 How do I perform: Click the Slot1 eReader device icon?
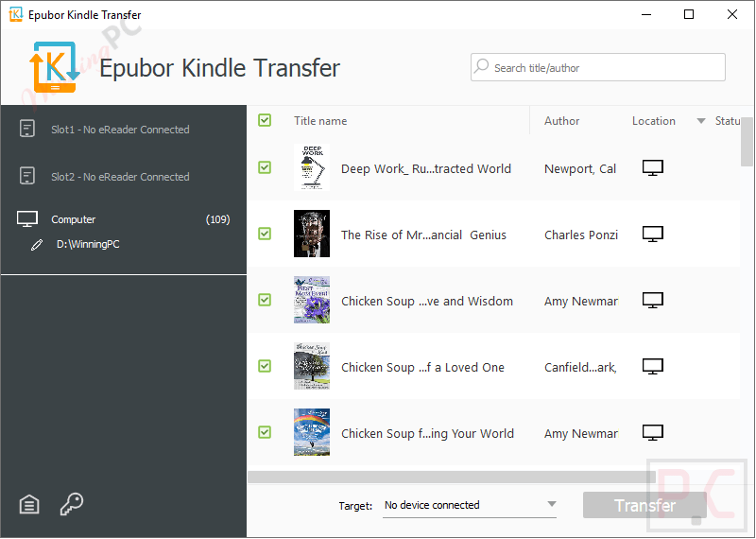(27, 129)
